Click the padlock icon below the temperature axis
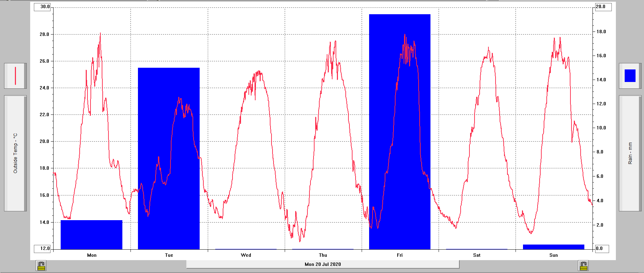This screenshot has height=273, width=644. pos(41,266)
